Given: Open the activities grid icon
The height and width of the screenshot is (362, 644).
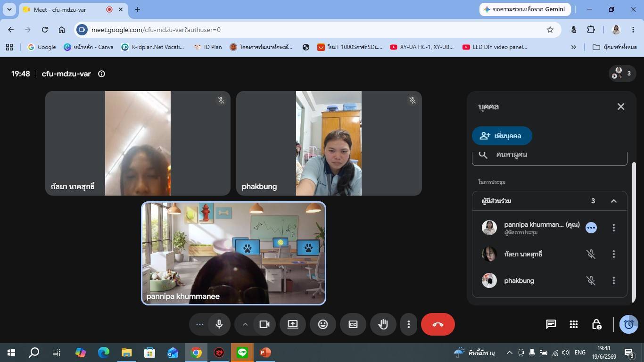Looking at the screenshot, I should (574, 324).
